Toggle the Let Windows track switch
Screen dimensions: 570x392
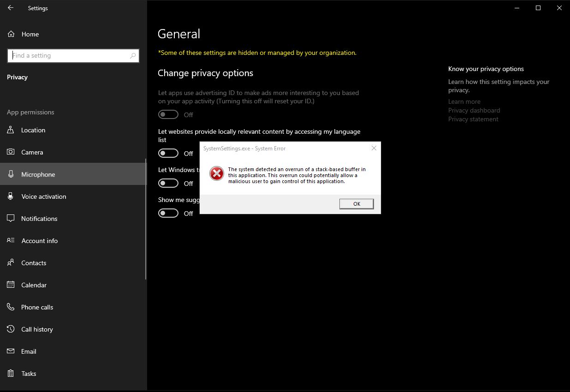168,183
